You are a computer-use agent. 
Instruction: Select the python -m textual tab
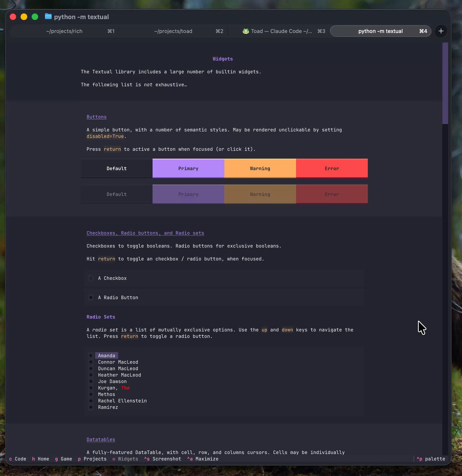pyautogui.click(x=381, y=31)
